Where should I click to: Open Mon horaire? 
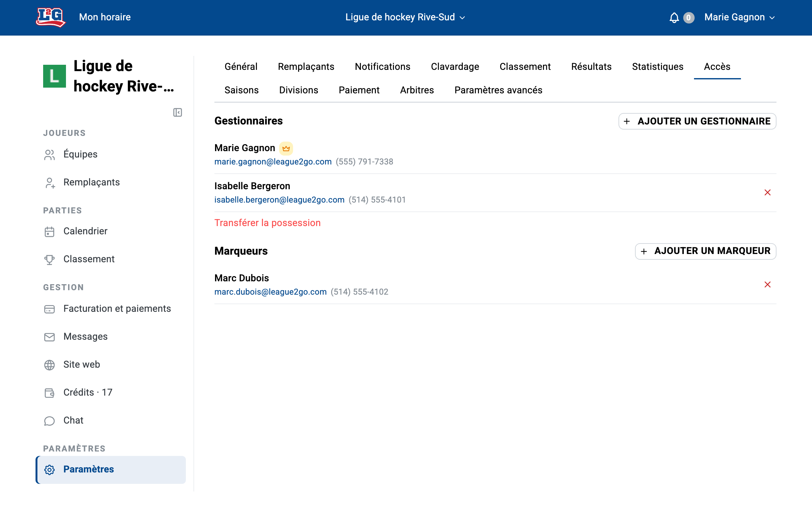105,17
